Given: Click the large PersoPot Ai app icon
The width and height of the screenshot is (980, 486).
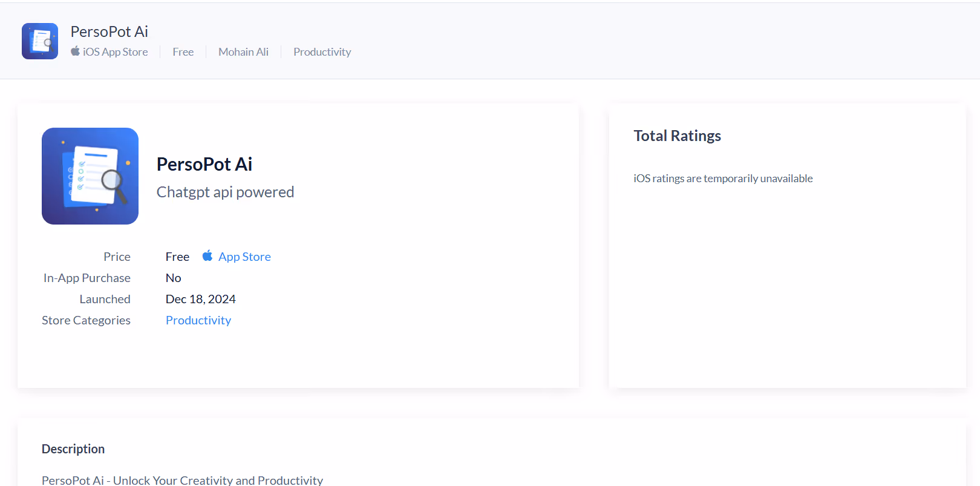Looking at the screenshot, I should tap(90, 176).
